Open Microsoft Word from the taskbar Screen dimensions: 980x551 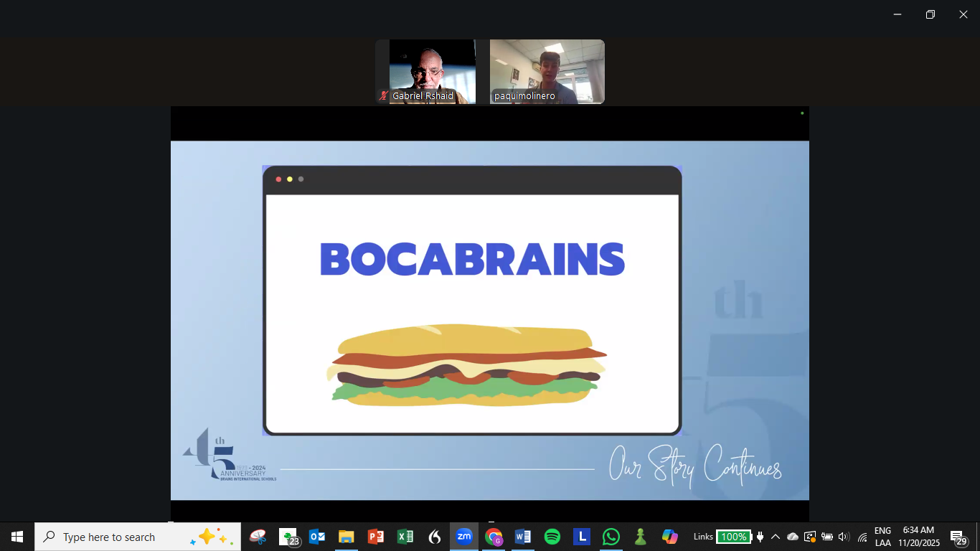click(x=523, y=537)
